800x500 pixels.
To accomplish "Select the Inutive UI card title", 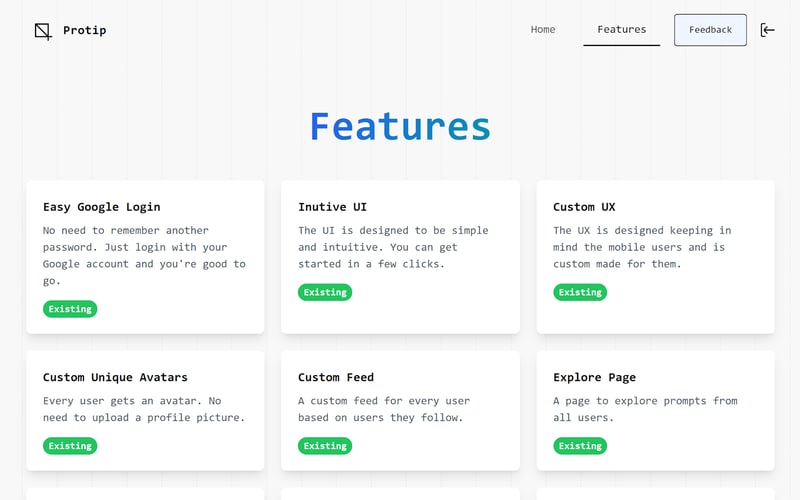I will pyautogui.click(x=332, y=207).
